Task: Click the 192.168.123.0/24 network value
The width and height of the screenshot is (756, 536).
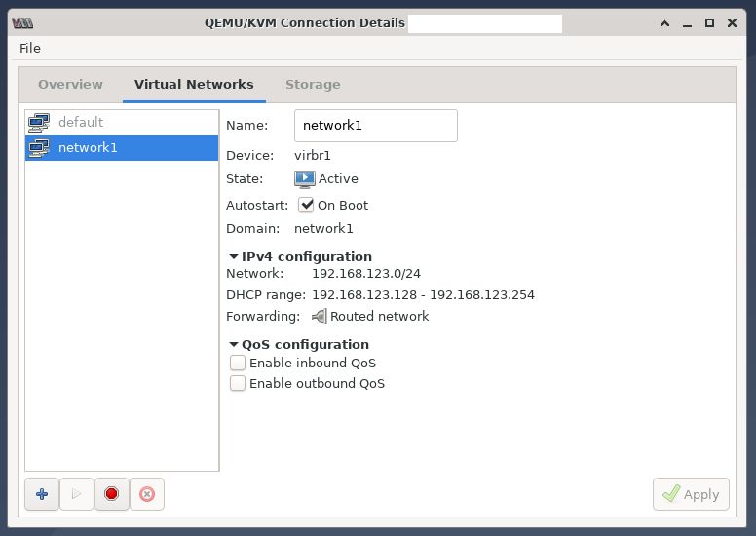Action: pyautogui.click(x=366, y=274)
